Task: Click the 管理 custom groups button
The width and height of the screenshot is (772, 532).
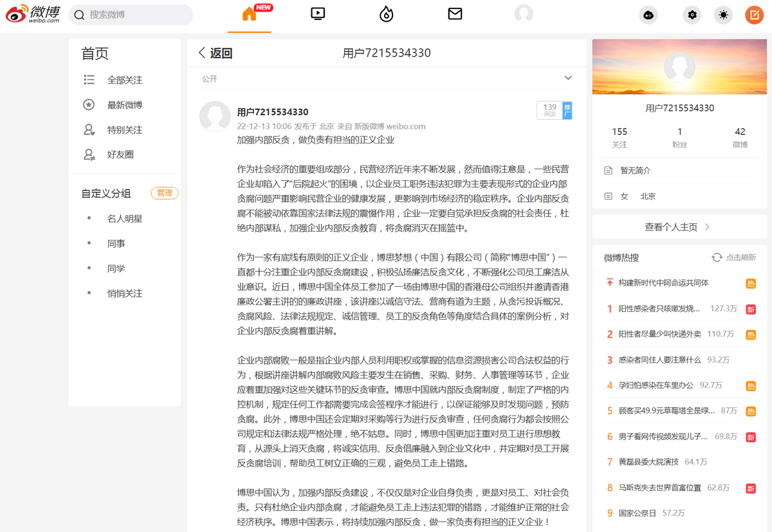Action: 165,193
